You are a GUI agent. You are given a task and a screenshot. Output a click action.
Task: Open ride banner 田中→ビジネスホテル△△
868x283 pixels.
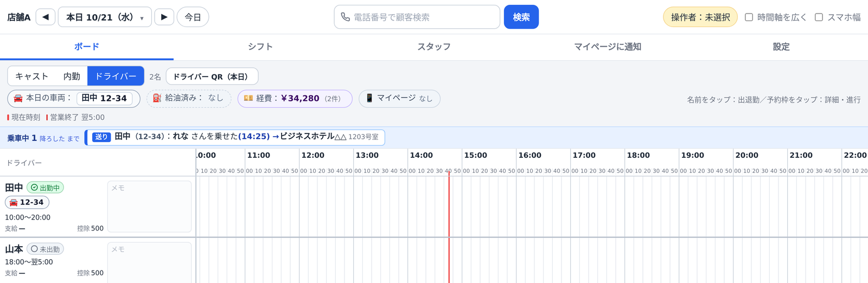coord(235,137)
